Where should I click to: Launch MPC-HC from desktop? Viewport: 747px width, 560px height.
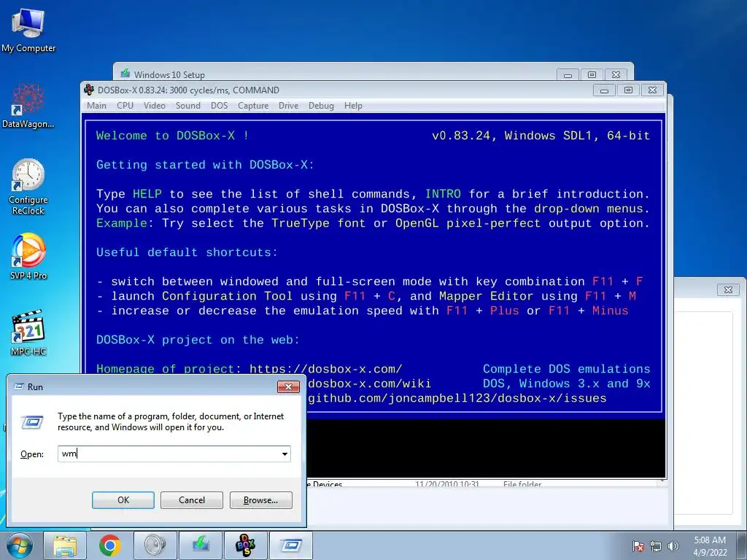[28, 332]
